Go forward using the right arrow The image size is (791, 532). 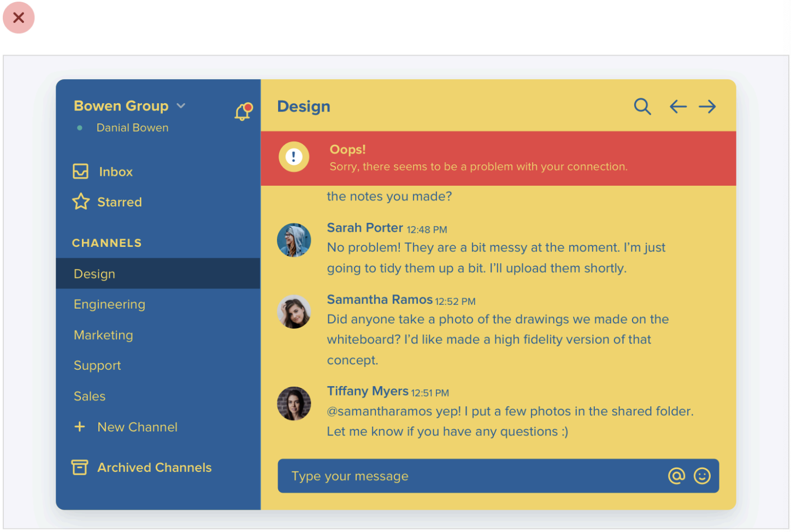tap(707, 107)
